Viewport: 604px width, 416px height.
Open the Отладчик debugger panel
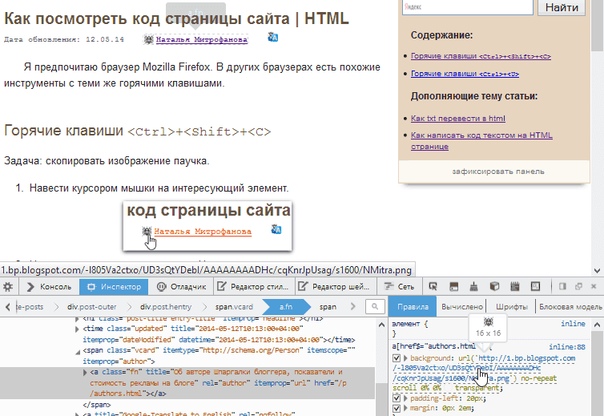point(182,287)
